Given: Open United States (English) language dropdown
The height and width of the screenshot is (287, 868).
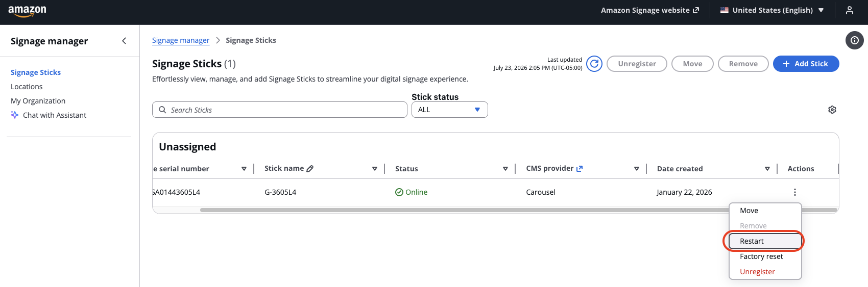Looking at the screenshot, I should [772, 10].
